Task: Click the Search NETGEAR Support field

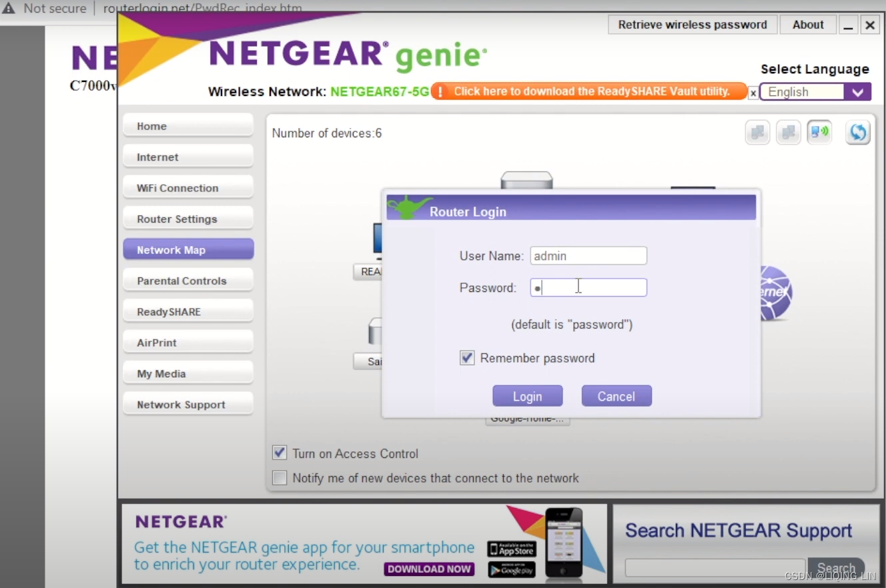Action: tap(714, 567)
